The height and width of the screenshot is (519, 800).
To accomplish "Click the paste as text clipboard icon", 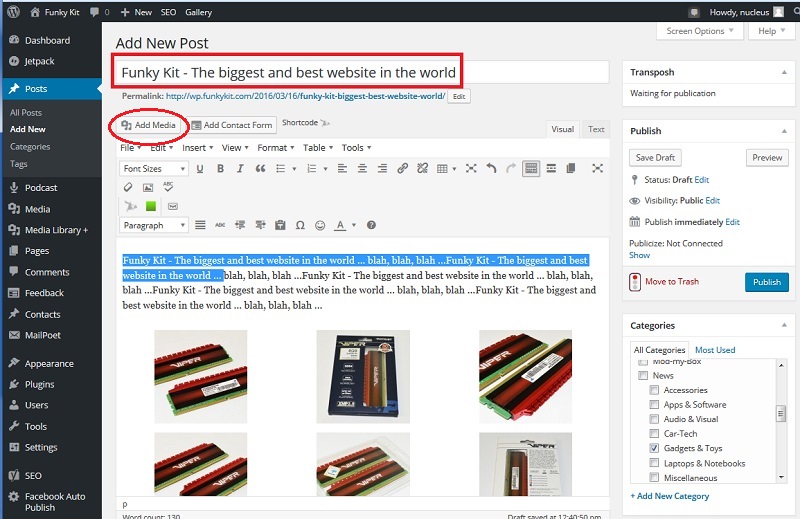I will (280, 225).
